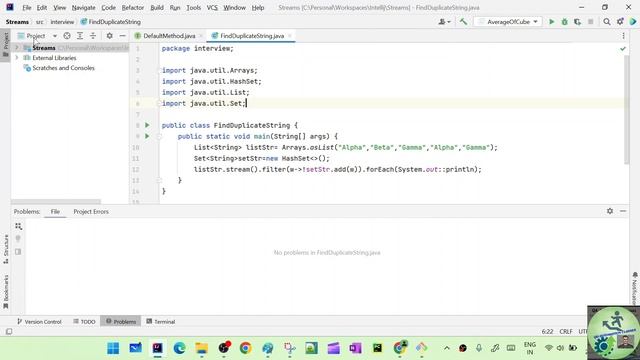Collapse all in Project panel
The width and height of the screenshot is (640, 360).
pos(93,36)
